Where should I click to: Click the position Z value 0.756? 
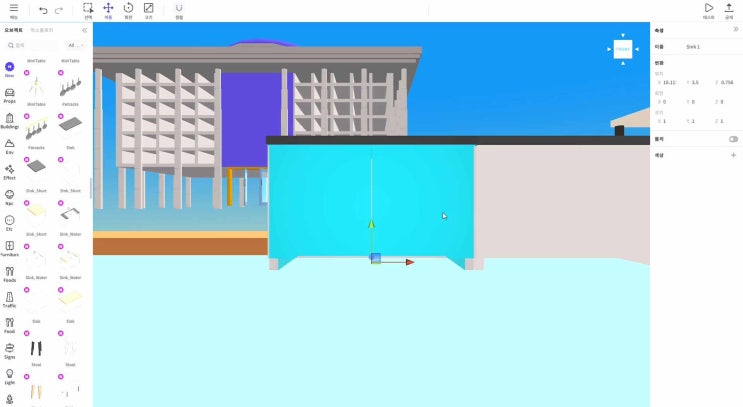(x=727, y=82)
